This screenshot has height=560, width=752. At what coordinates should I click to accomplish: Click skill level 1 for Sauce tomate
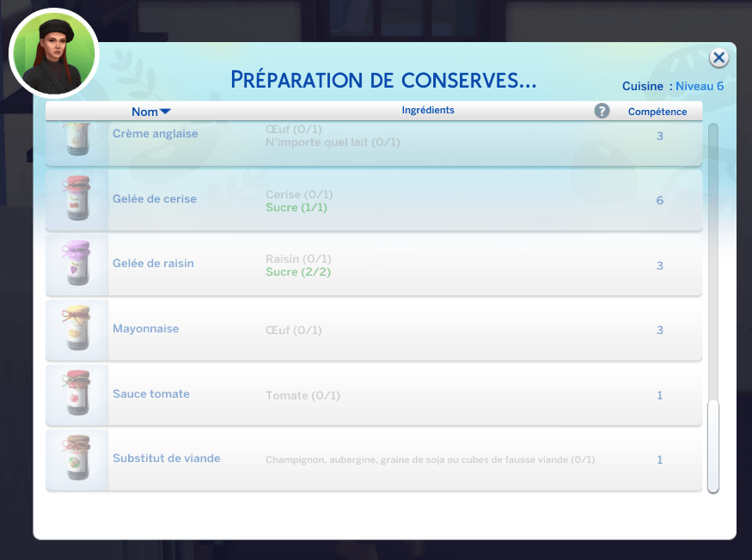pos(659,396)
